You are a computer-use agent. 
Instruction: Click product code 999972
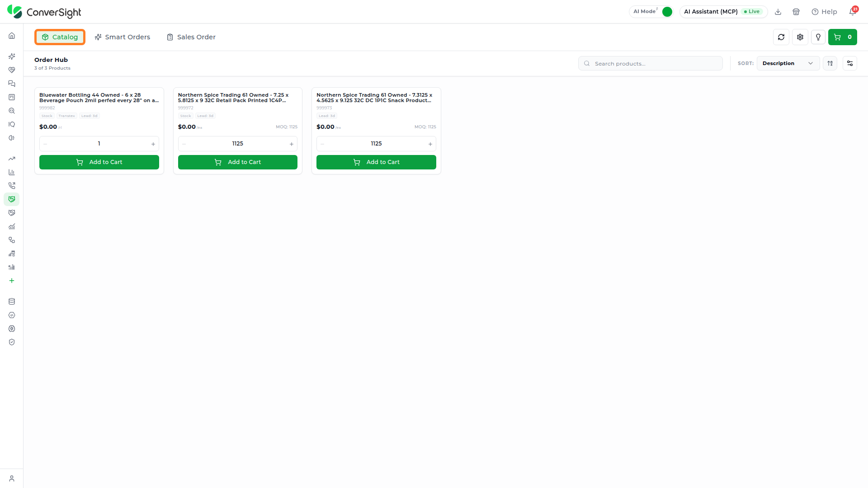pos(186,108)
